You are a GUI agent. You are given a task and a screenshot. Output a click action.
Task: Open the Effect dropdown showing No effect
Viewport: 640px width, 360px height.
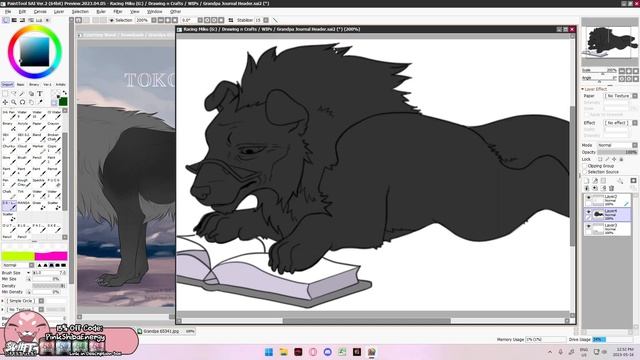tap(621, 123)
